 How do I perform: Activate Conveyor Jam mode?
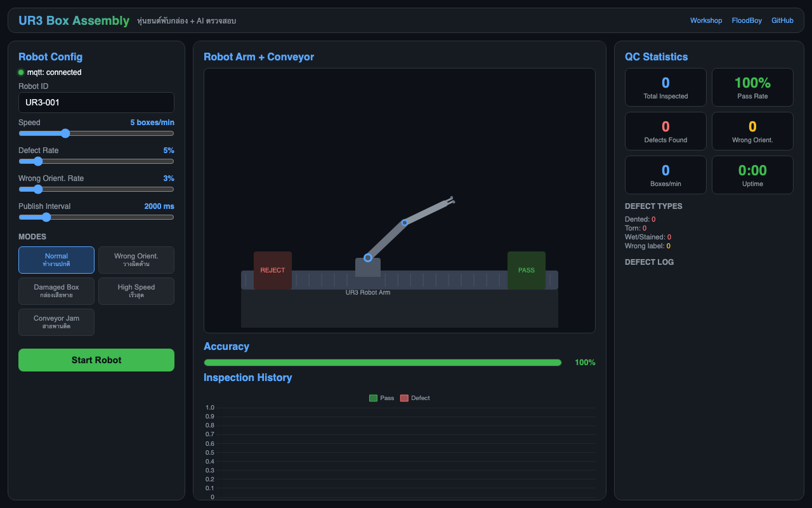click(x=56, y=322)
